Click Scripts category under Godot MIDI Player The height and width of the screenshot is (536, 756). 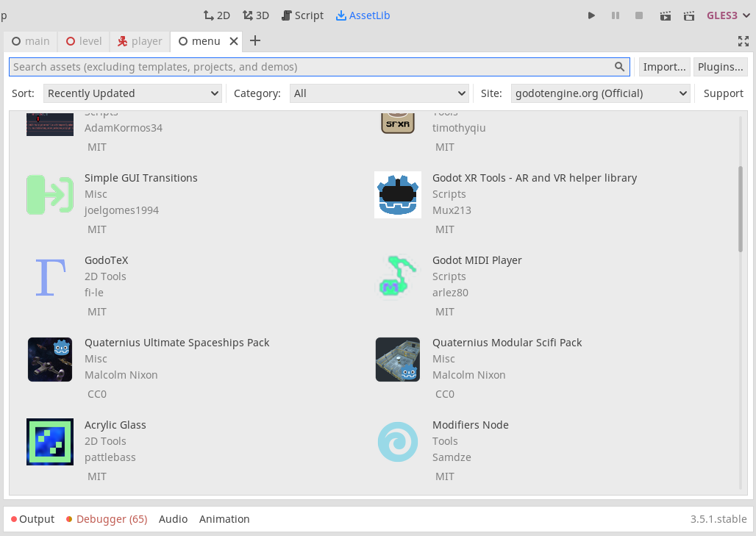pyautogui.click(x=449, y=276)
